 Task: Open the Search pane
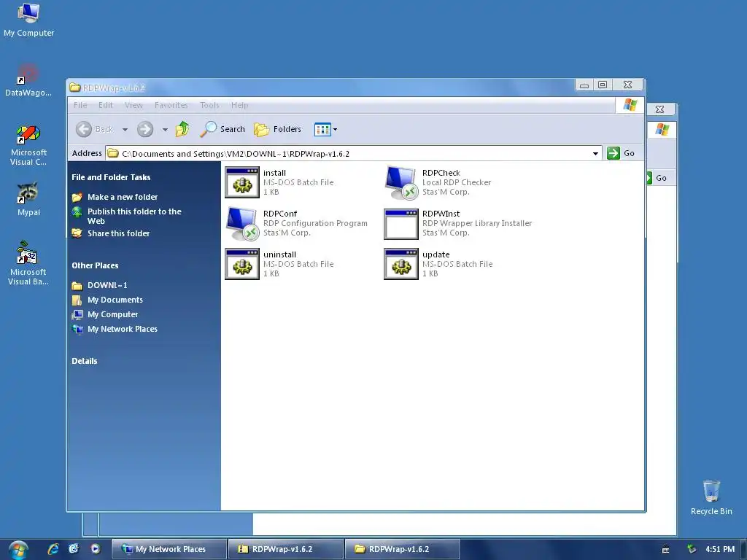[x=222, y=129]
